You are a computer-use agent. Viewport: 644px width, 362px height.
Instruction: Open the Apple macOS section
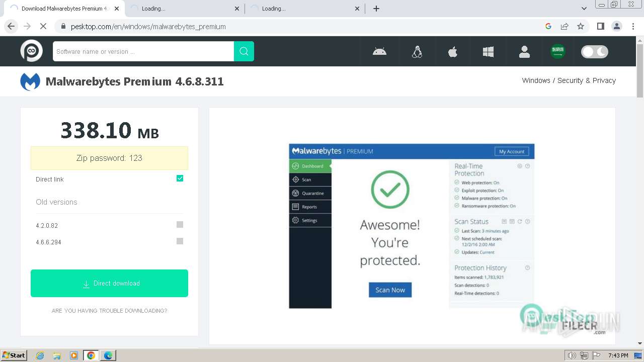pyautogui.click(x=453, y=51)
